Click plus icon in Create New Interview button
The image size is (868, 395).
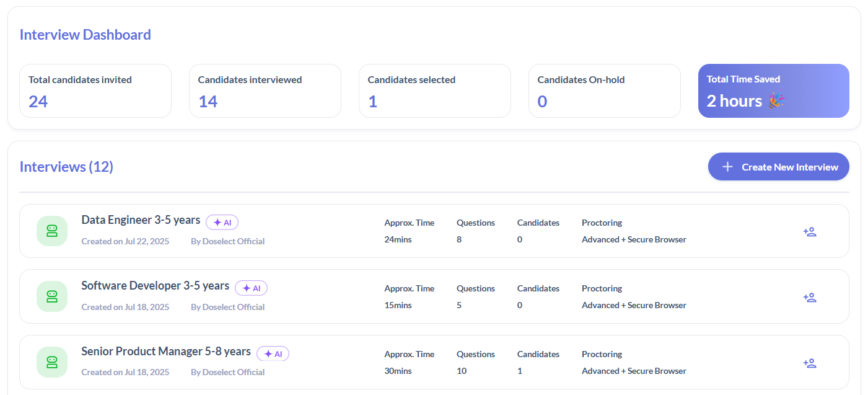[728, 167]
